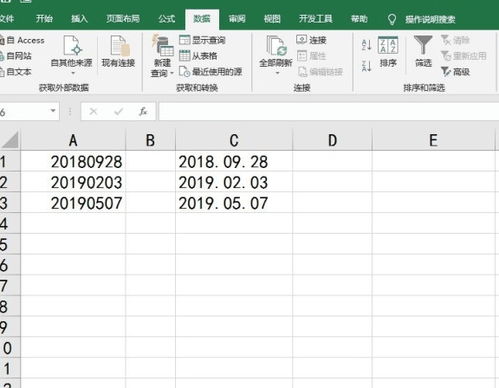Image resolution: width=499 pixels, height=388 pixels.
Task: Select column C header
Action: click(x=234, y=140)
